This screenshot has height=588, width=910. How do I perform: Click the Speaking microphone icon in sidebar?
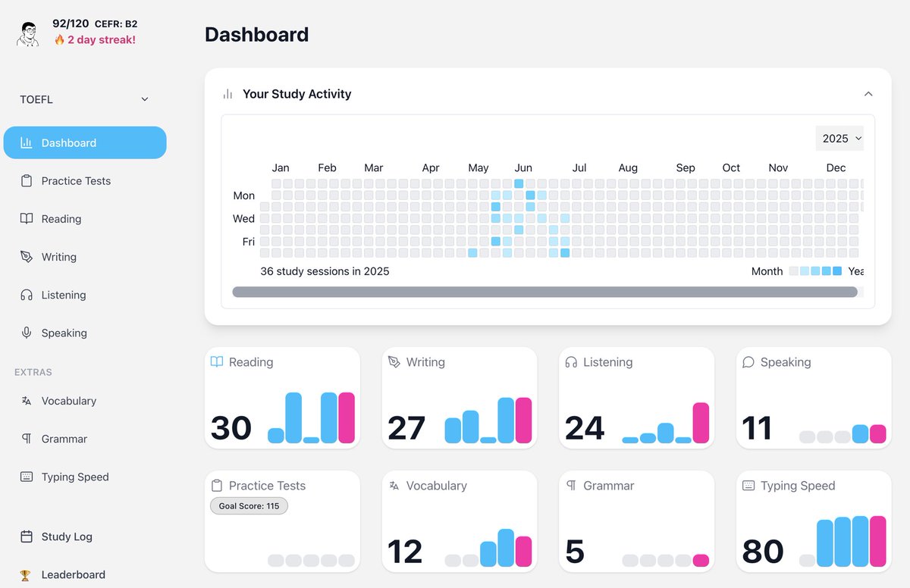point(27,333)
